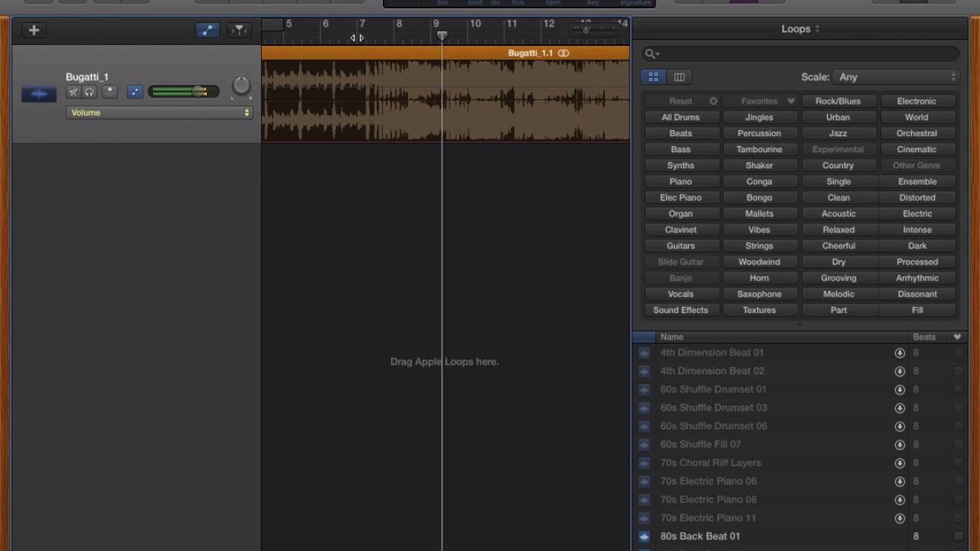The image size is (980, 551).
Task: Click the loop search field
Action: click(801, 54)
